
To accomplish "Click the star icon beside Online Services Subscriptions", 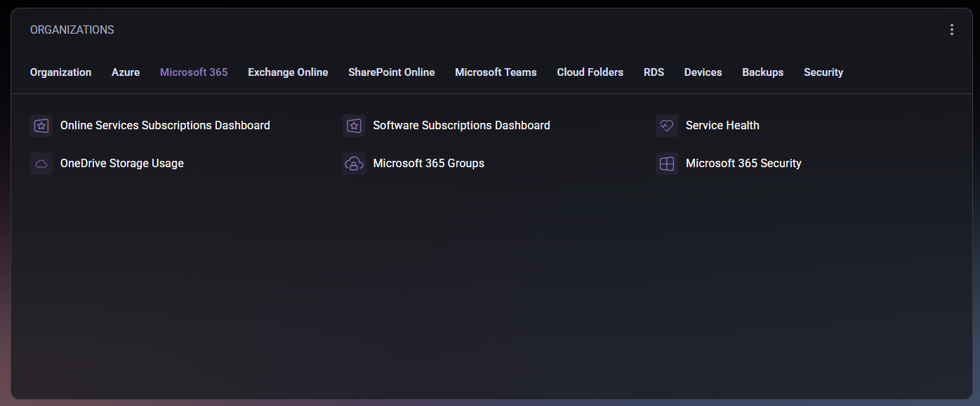I will pyautogui.click(x=41, y=126).
